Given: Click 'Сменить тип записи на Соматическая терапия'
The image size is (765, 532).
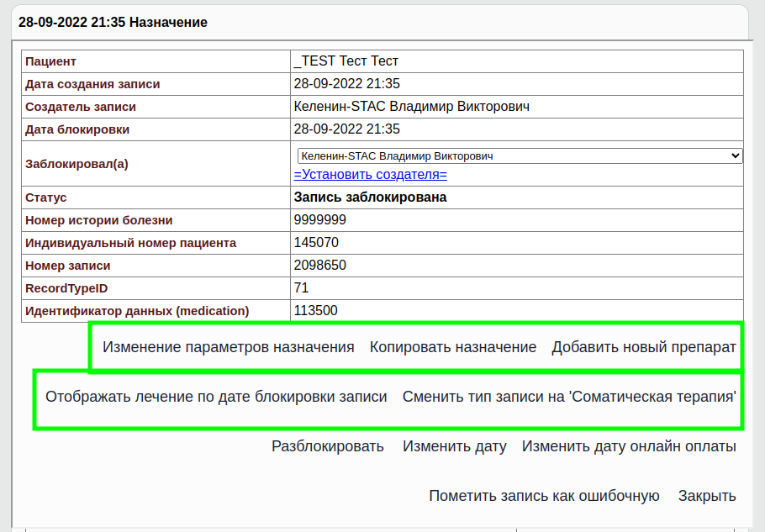Looking at the screenshot, I should click(569, 397).
